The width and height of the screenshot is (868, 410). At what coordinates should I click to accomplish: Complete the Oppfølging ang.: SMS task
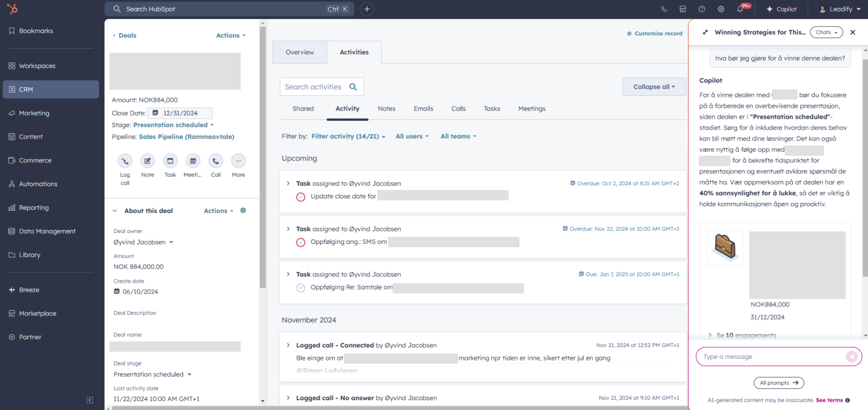coord(301,242)
